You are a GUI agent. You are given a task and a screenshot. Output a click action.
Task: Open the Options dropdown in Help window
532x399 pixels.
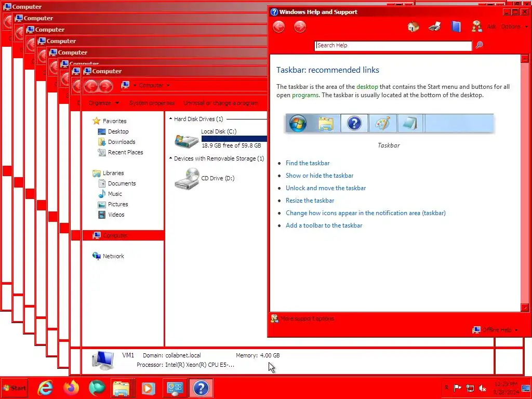click(x=514, y=26)
